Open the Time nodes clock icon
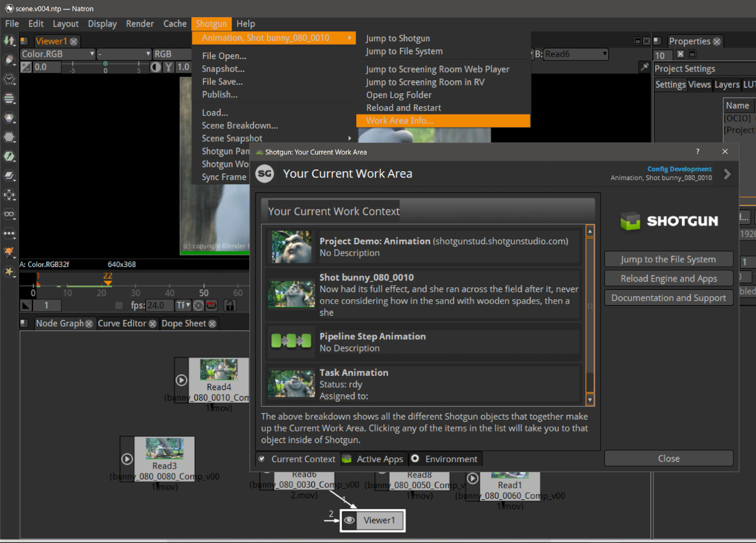The height and width of the screenshot is (543, 756). pyautogui.click(x=9, y=79)
